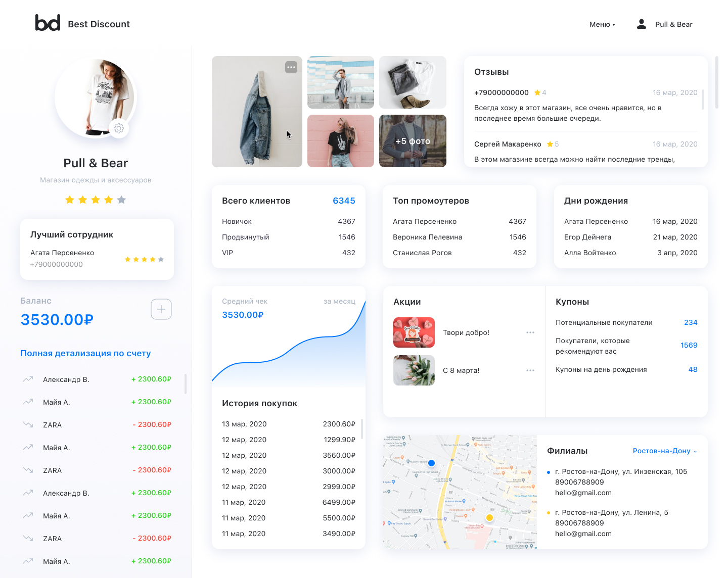Screen dimensions: 728x578
Task: Click the rating star next to Сергей Макаренко
Action: [550, 144]
